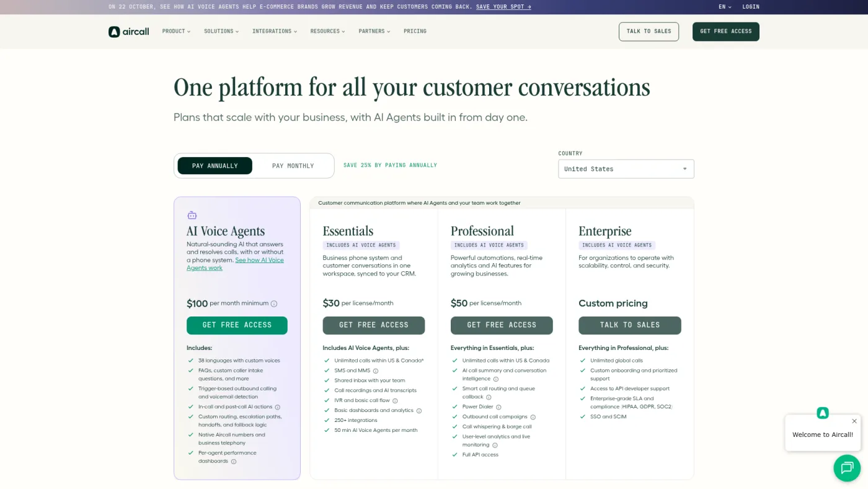Click the 250+ integrations feature text

tap(356, 420)
